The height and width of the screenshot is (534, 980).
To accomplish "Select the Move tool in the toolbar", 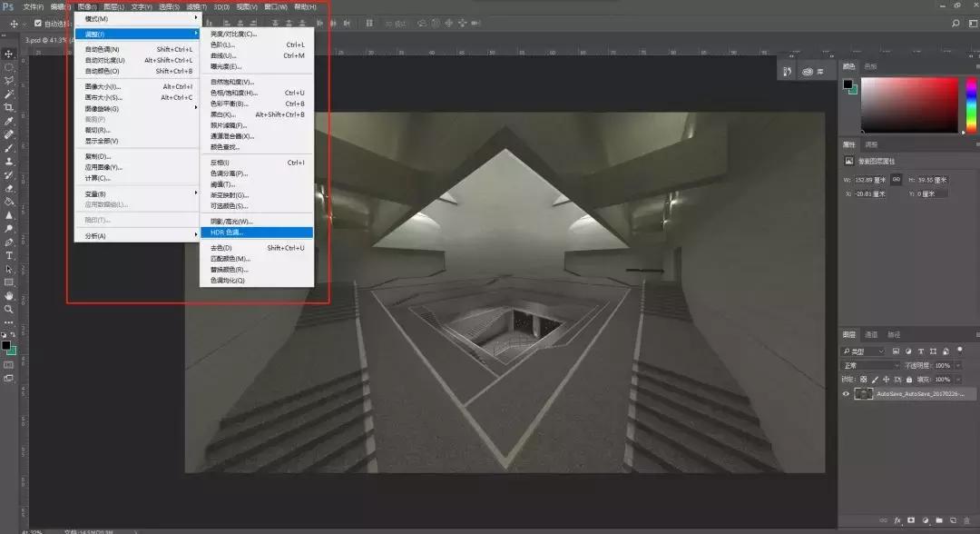I will coord(9,54).
